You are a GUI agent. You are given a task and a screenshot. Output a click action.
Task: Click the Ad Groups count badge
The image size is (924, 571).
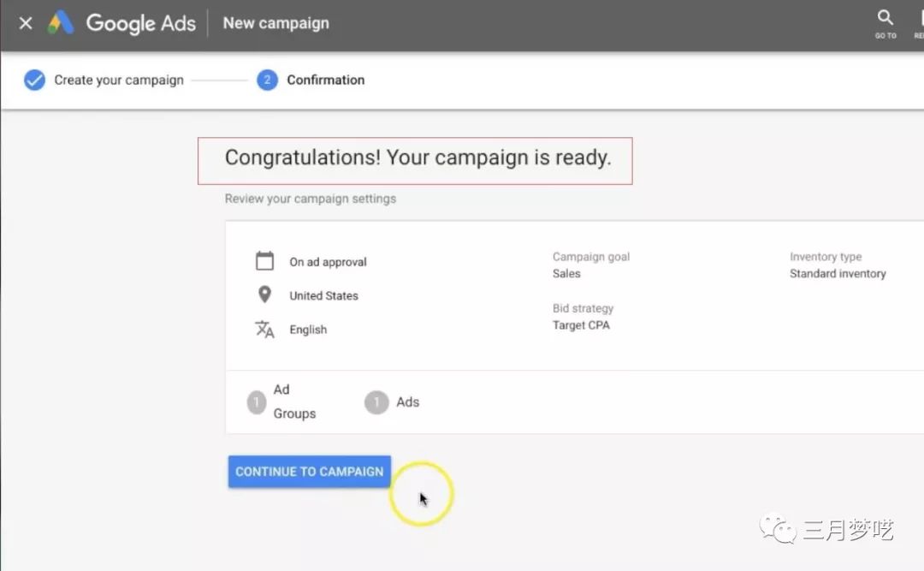pyautogui.click(x=257, y=402)
